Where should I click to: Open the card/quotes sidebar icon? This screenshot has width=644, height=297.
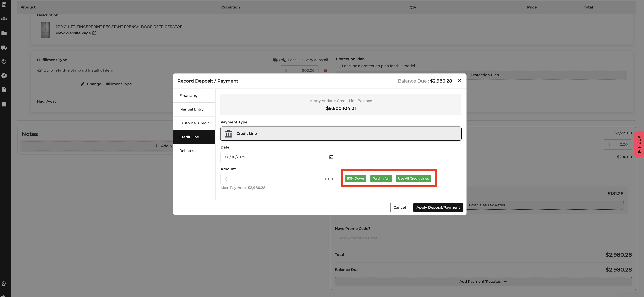(x=4, y=33)
